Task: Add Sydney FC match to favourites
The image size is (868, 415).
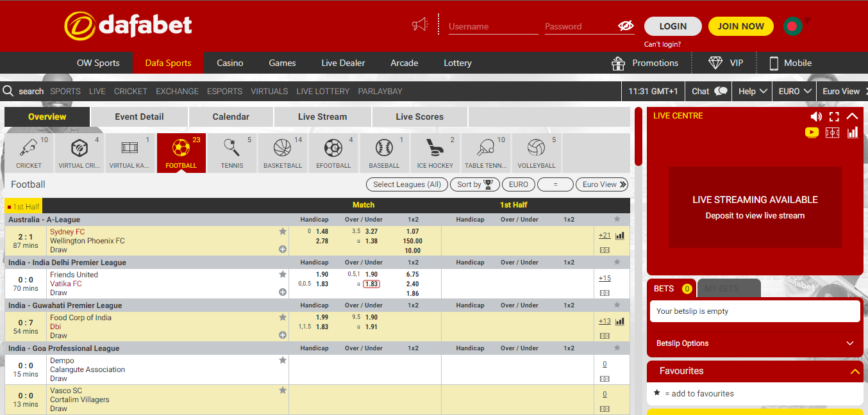Action: click(283, 231)
